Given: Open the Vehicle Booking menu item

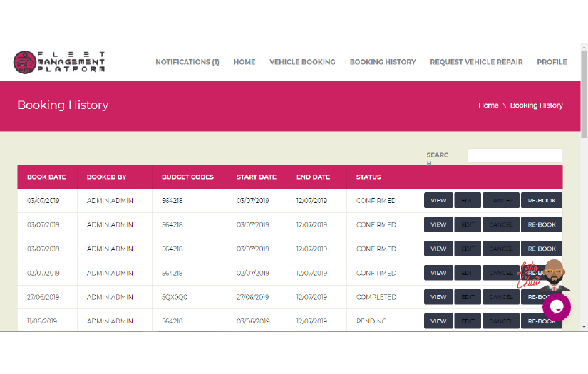Looking at the screenshot, I should 302,62.
